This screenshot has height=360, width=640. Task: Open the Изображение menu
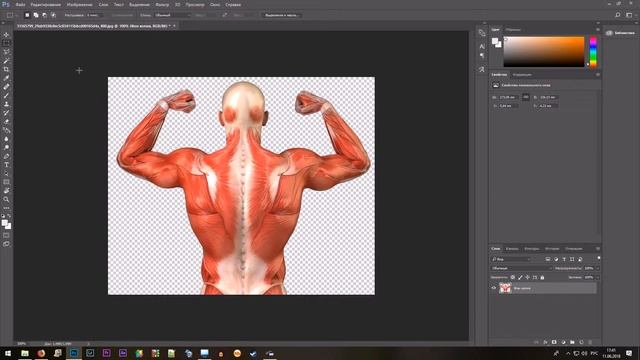pos(80,4)
